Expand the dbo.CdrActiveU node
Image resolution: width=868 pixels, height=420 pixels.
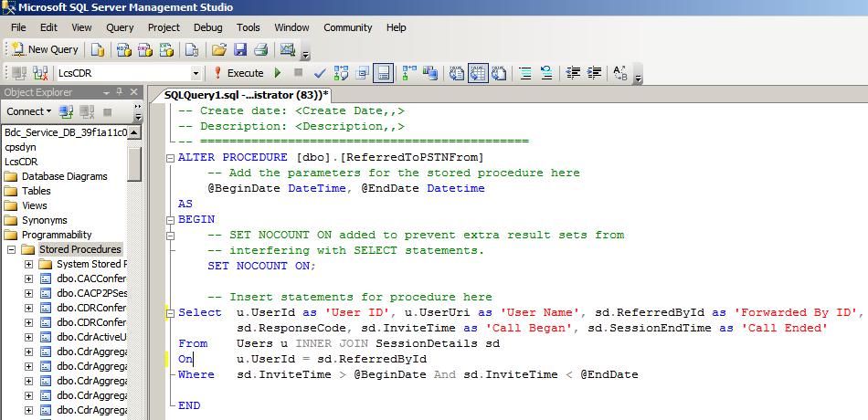(29, 337)
